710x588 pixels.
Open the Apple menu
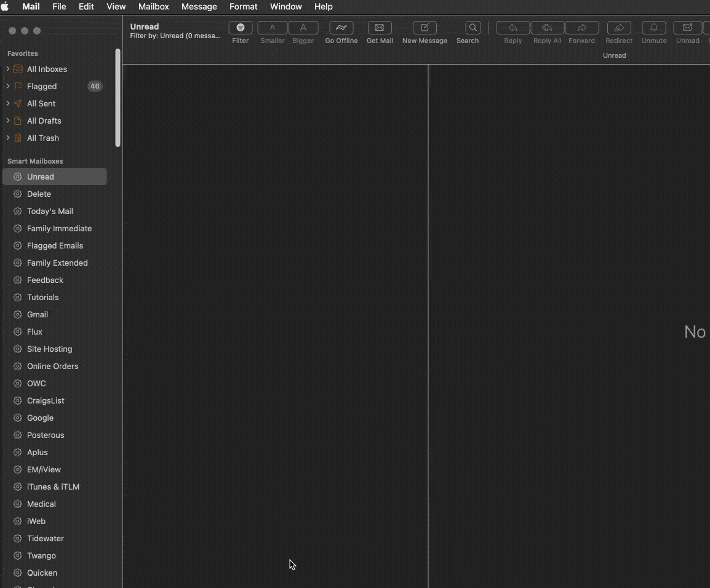pos(5,7)
